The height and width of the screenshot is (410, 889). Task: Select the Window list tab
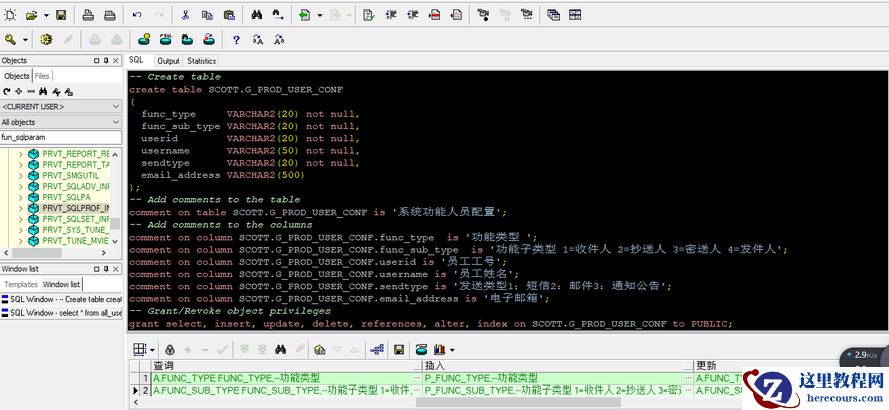pyautogui.click(x=62, y=284)
